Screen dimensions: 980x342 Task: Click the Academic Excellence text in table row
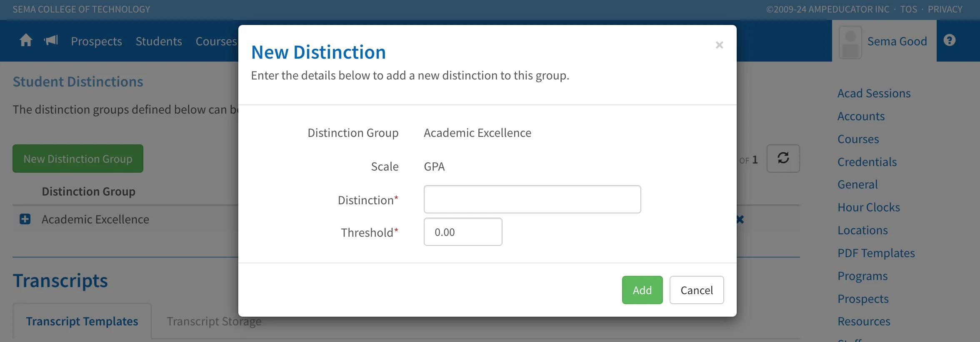coord(95,219)
